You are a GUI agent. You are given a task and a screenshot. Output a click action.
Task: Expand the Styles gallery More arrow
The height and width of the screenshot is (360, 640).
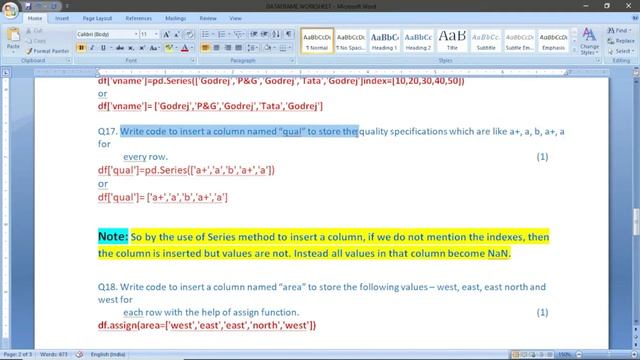(574, 50)
